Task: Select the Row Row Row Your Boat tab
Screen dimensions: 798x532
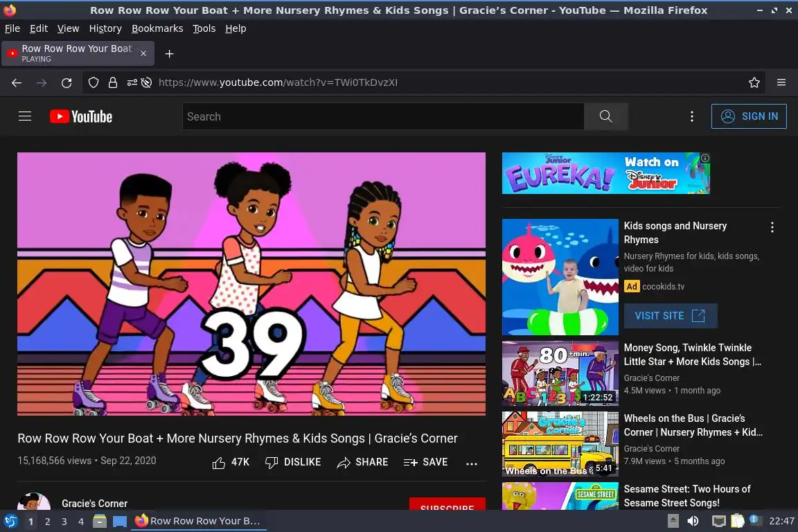Action: [x=78, y=53]
